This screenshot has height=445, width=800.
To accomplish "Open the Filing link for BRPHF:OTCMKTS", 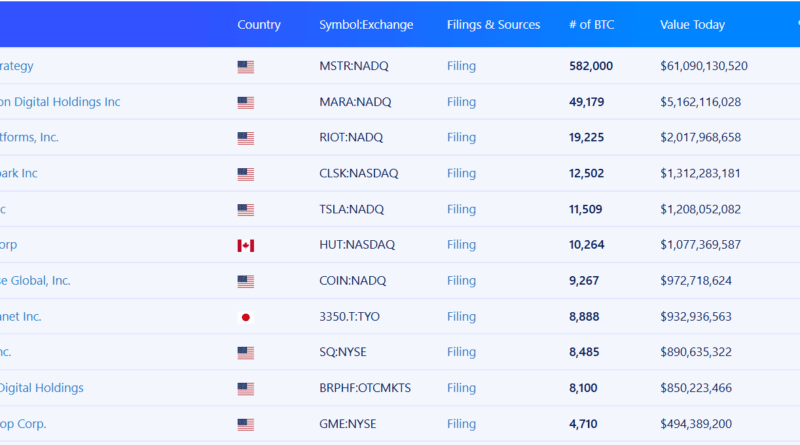I will click(x=461, y=388).
